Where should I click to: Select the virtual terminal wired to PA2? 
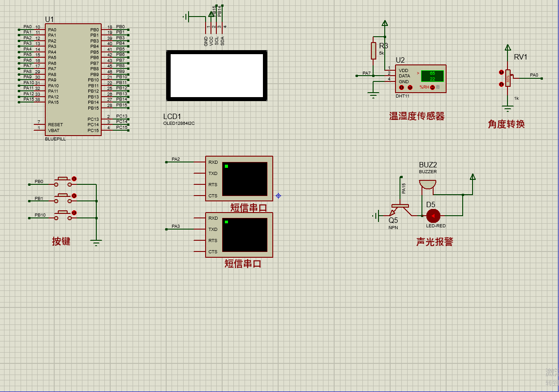click(x=239, y=179)
